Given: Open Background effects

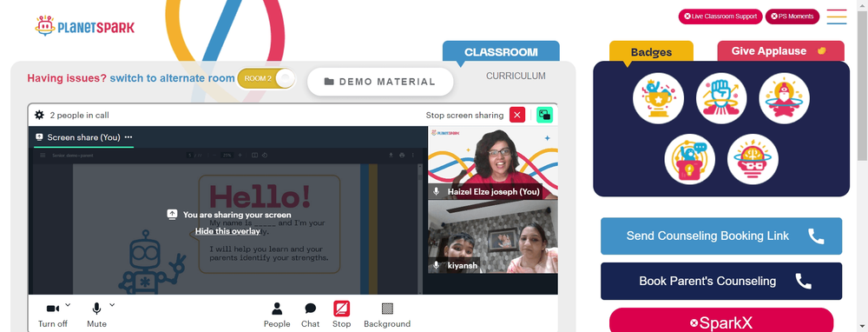Looking at the screenshot, I should [x=387, y=315].
